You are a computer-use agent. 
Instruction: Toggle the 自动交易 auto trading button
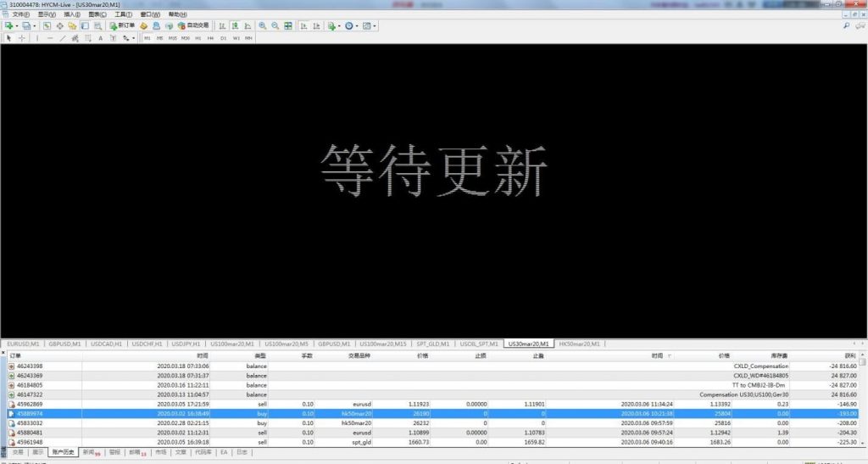193,25
